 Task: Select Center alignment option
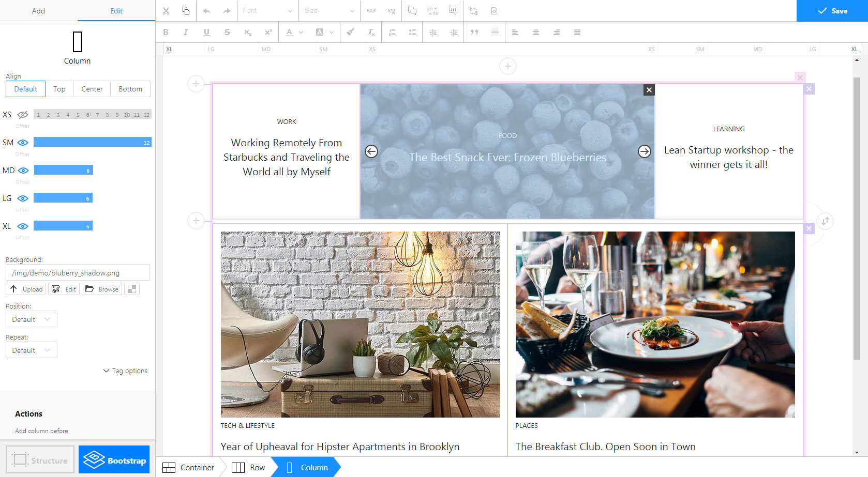click(x=92, y=89)
